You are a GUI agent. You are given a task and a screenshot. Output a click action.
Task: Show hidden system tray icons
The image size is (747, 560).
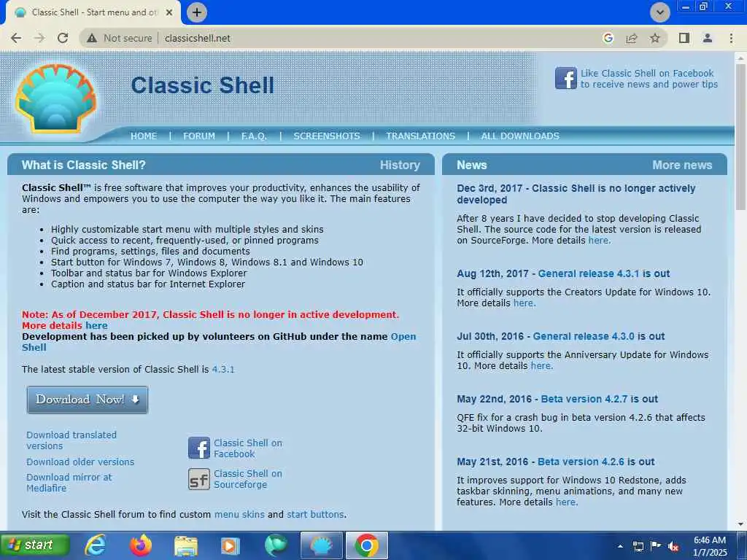tap(620, 546)
